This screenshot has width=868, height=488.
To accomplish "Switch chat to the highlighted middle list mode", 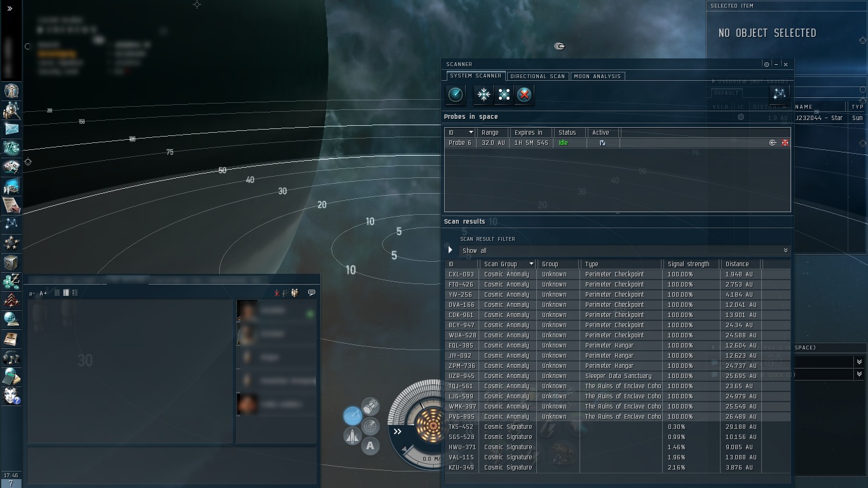I will tap(65, 293).
